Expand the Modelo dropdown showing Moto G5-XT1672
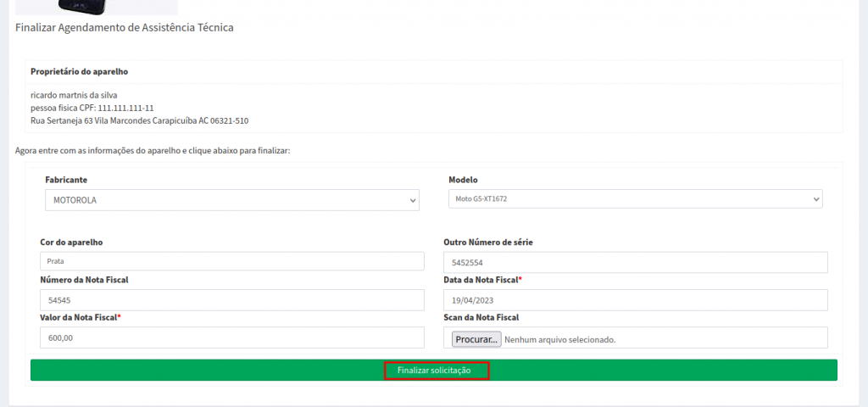Viewport: 868px width, 407px height. (x=635, y=198)
